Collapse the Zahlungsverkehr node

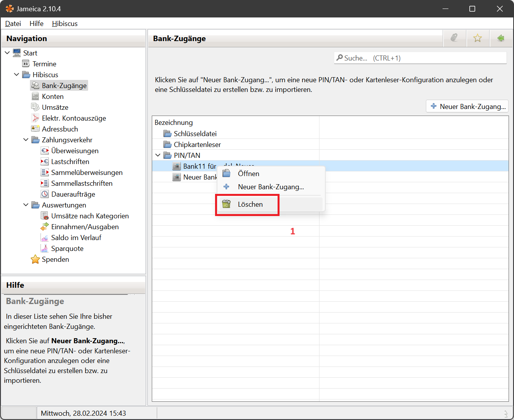(26, 140)
